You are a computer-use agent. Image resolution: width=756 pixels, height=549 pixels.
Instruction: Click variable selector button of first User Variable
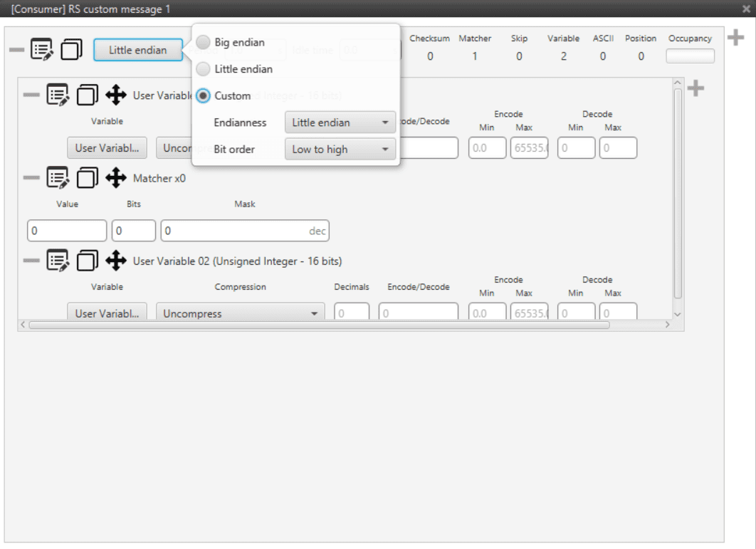pyautogui.click(x=107, y=148)
